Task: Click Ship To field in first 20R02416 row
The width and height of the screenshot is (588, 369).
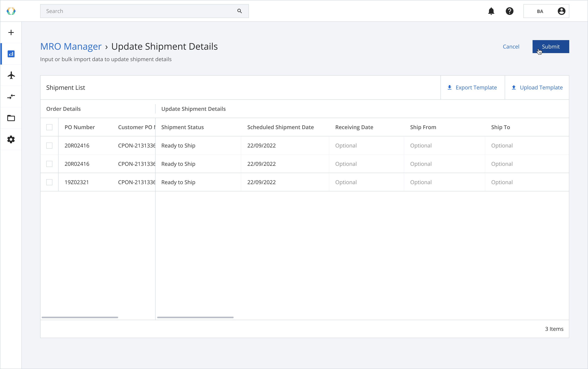Action: 527,146
